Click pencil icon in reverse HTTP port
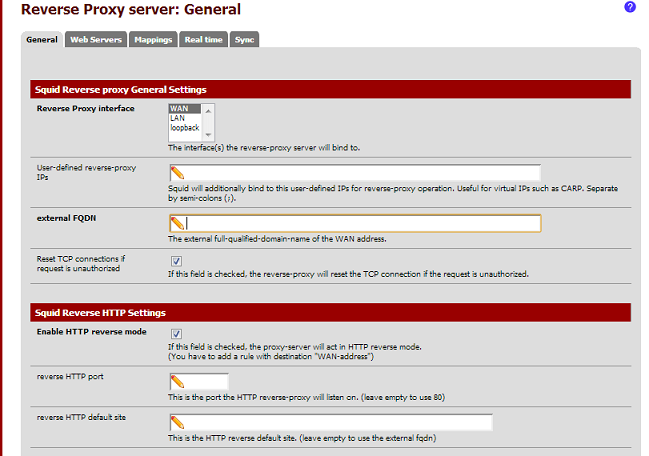Viewport: 649px width, 456px height. (177, 382)
